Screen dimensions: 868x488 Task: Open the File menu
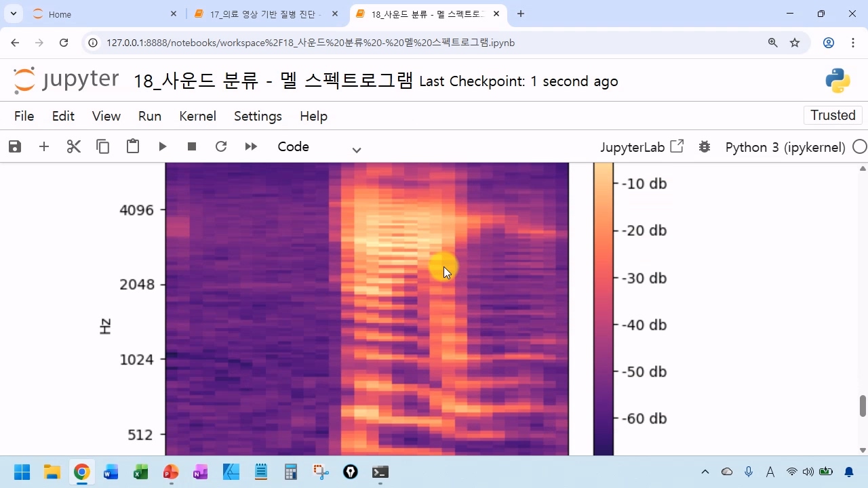point(24,116)
